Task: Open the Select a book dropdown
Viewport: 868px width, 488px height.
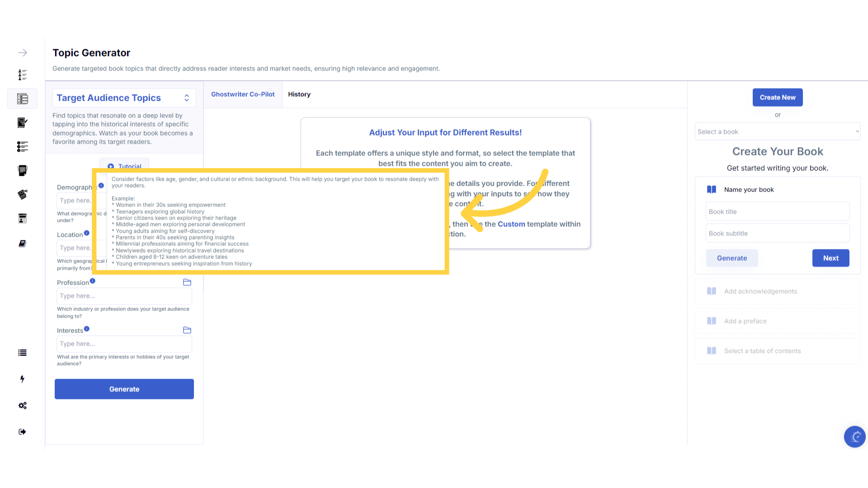Action: click(x=777, y=131)
